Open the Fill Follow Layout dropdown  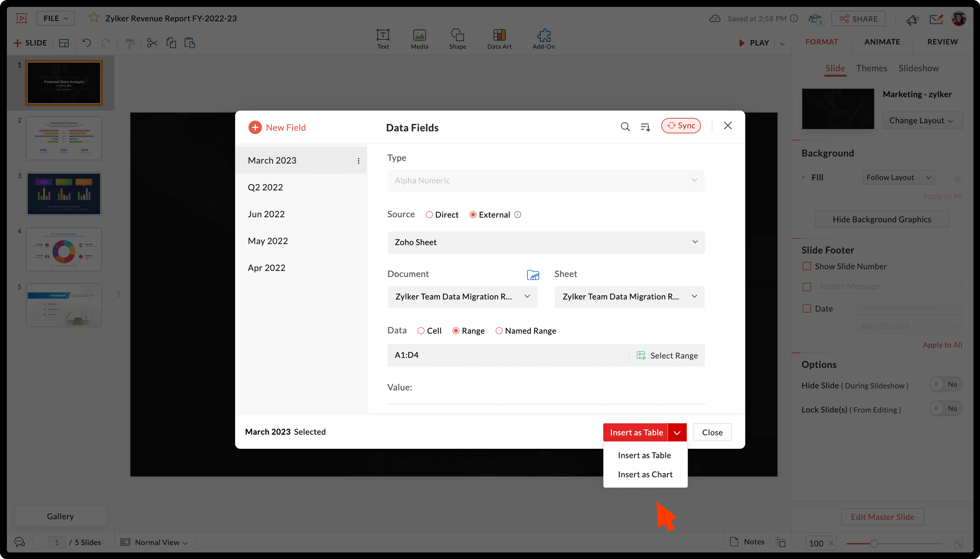(898, 177)
